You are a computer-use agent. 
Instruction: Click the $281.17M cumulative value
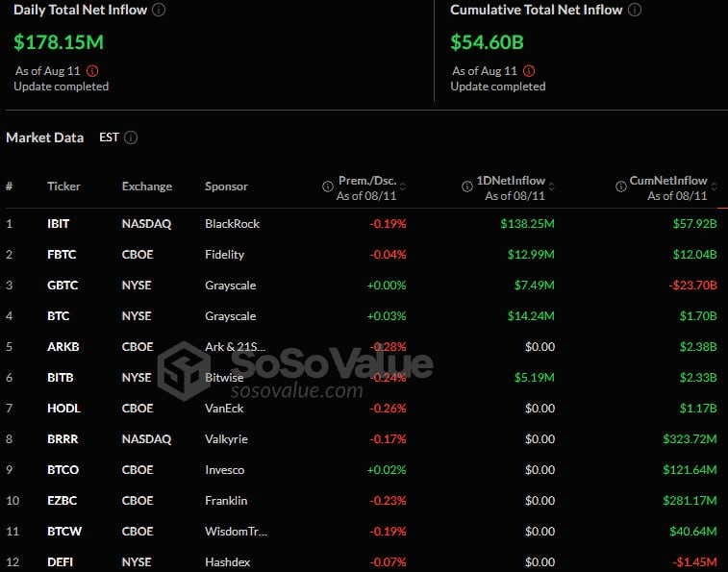coord(690,501)
